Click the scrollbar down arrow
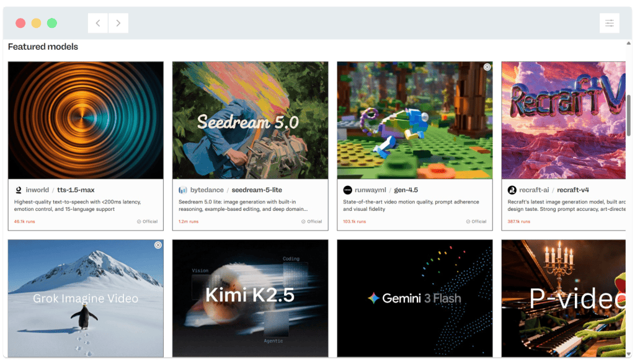Screen dimensions: 635x364 tap(629, 354)
